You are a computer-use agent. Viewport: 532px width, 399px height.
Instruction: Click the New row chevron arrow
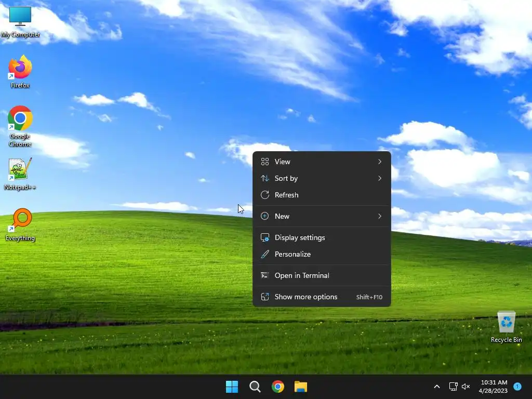pos(380,216)
